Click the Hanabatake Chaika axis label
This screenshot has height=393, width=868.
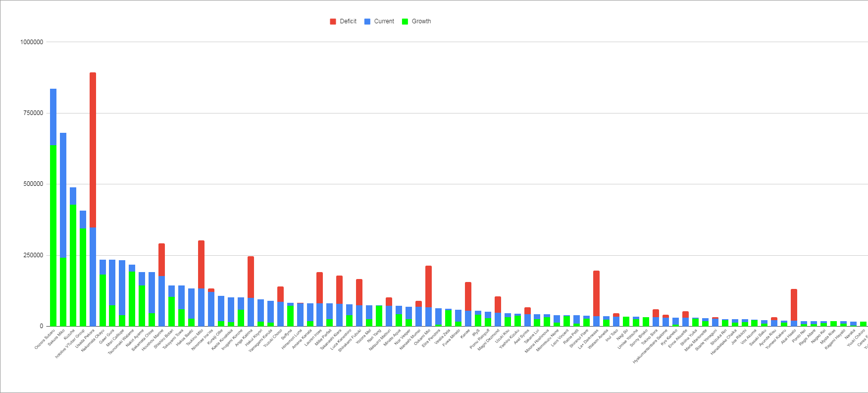(x=724, y=342)
